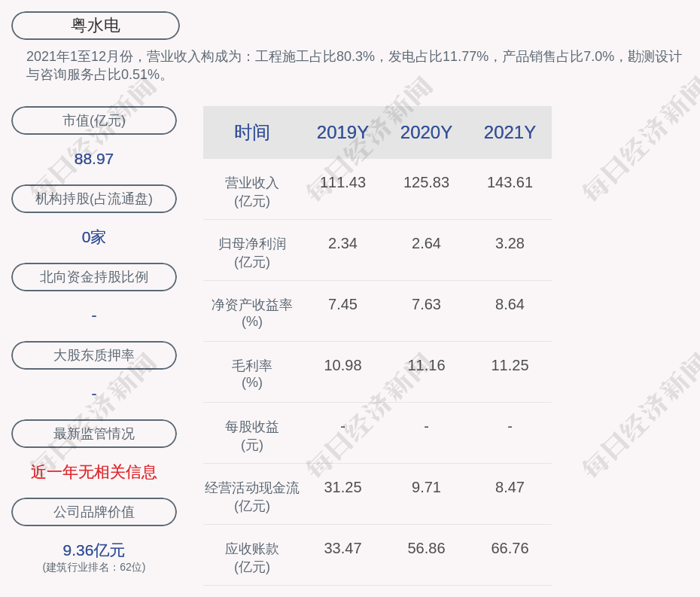The height and width of the screenshot is (597, 700).
Task: Select the 市值(亿元) label pill
Action: [94, 120]
